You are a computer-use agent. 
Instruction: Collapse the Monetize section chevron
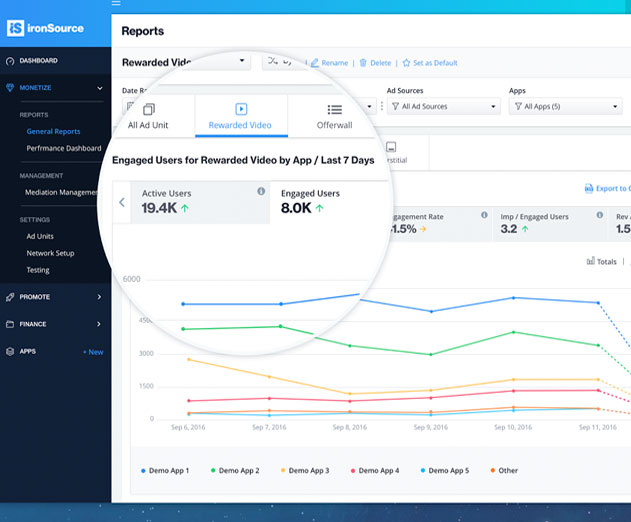click(100, 88)
